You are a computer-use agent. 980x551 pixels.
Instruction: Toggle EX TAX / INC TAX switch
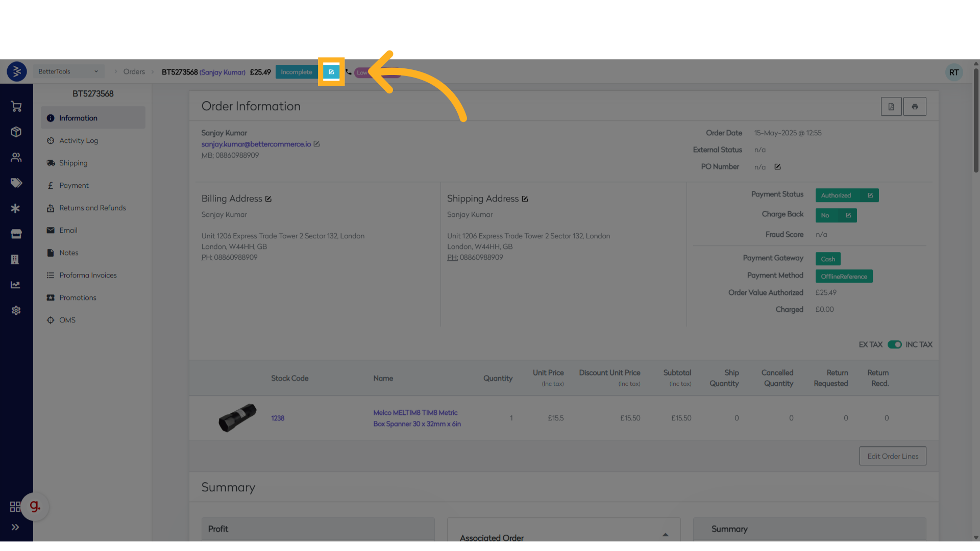pyautogui.click(x=894, y=345)
